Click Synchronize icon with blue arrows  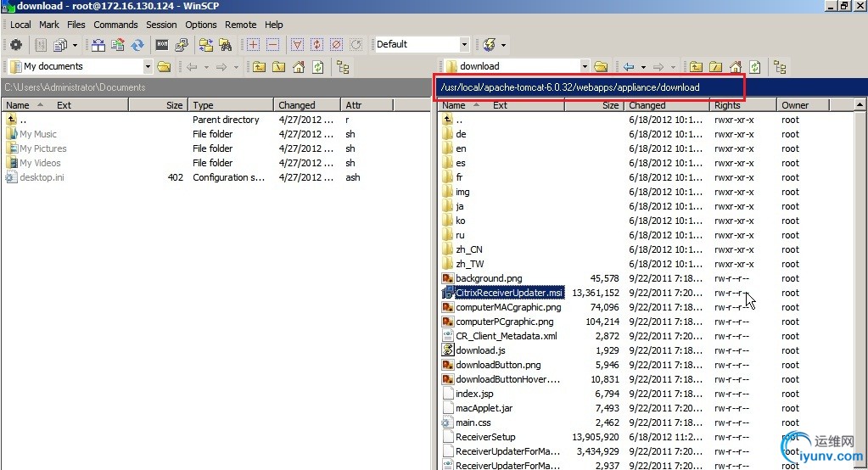[137, 45]
